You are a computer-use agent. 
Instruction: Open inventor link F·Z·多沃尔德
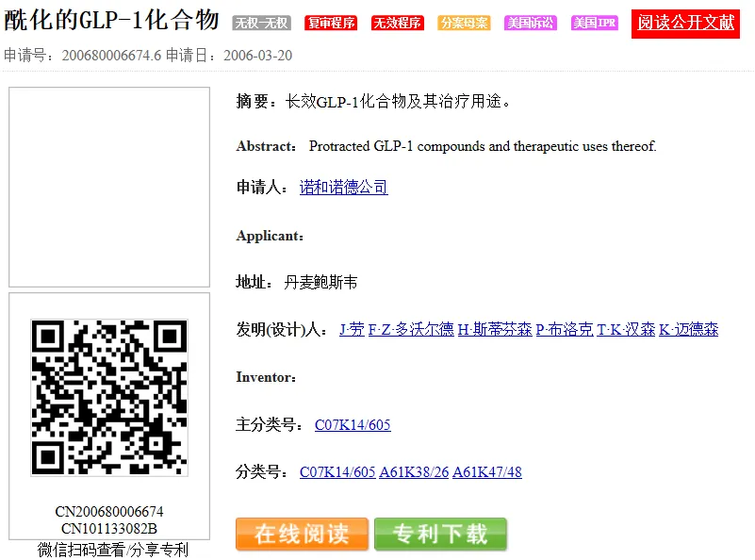(x=411, y=330)
